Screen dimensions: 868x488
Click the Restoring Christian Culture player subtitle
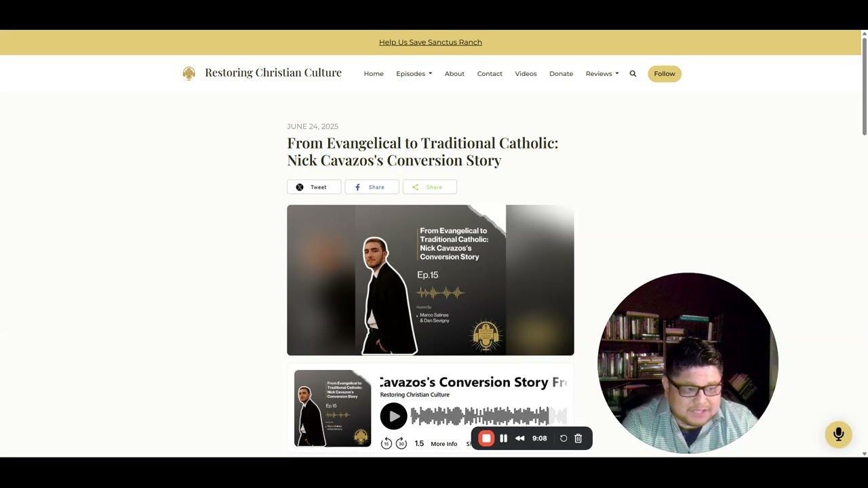coord(415,394)
